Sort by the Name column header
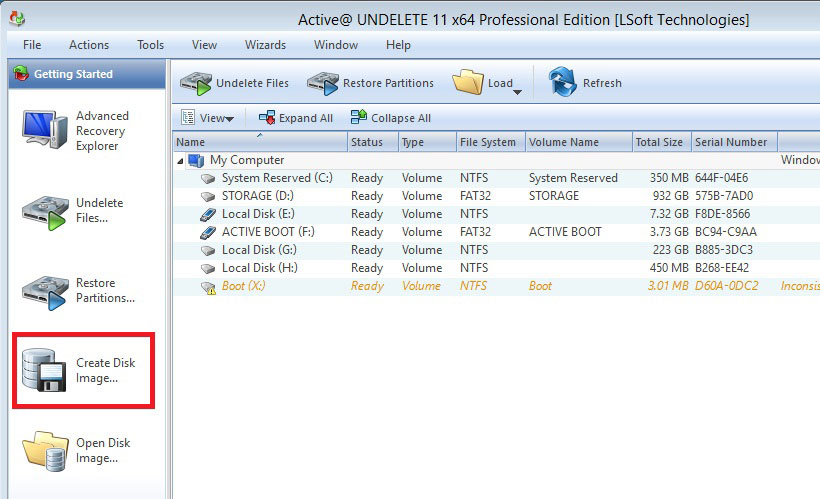Viewport: 820px width, 499px height. pos(260,142)
